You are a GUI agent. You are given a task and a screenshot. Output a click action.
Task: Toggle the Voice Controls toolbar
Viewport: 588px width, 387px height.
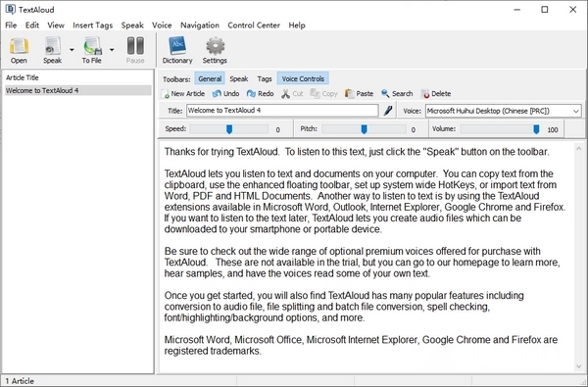click(303, 78)
